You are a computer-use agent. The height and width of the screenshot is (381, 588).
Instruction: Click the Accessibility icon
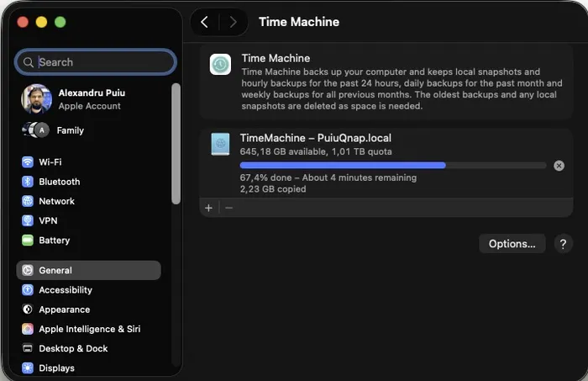pos(28,290)
